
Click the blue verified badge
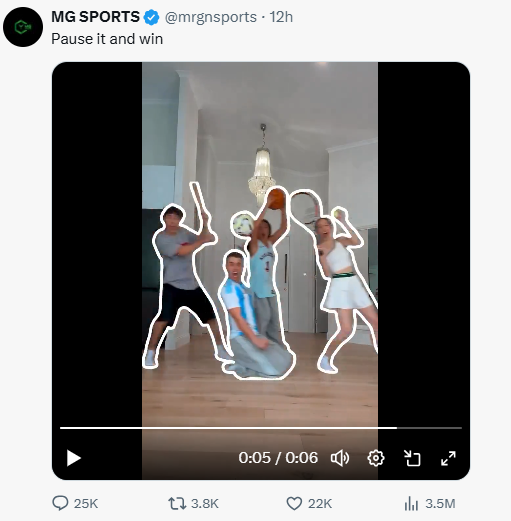point(151,17)
